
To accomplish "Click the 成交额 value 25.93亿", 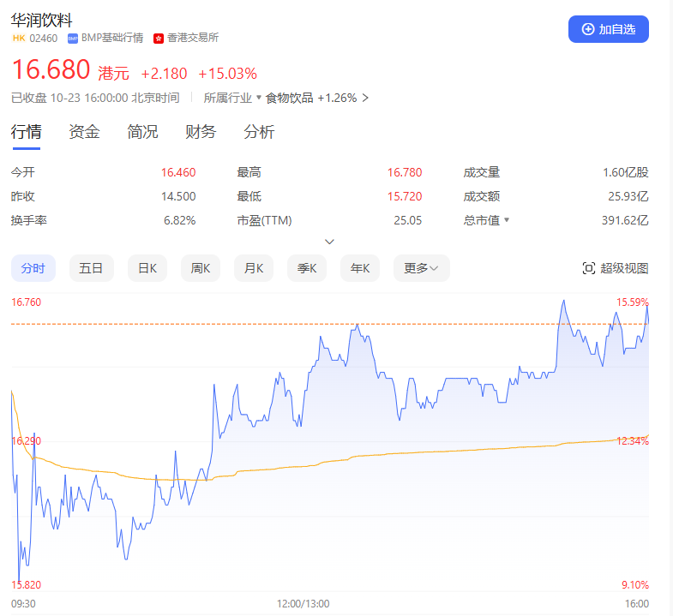I will pyautogui.click(x=628, y=196).
